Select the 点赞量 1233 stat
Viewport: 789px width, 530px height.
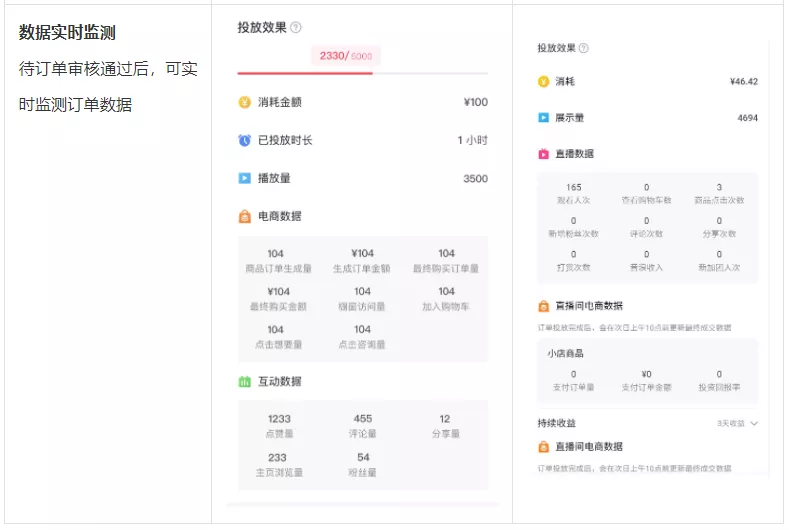tap(279, 426)
